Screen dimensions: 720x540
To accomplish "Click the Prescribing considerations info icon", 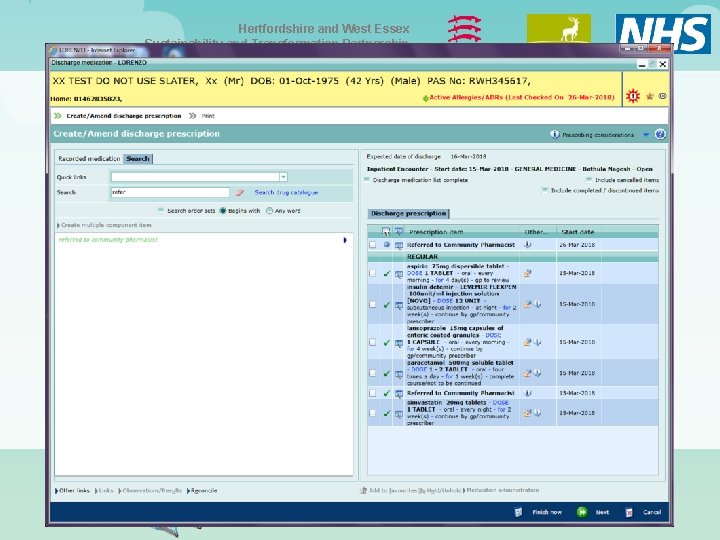I will (x=555, y=135).
